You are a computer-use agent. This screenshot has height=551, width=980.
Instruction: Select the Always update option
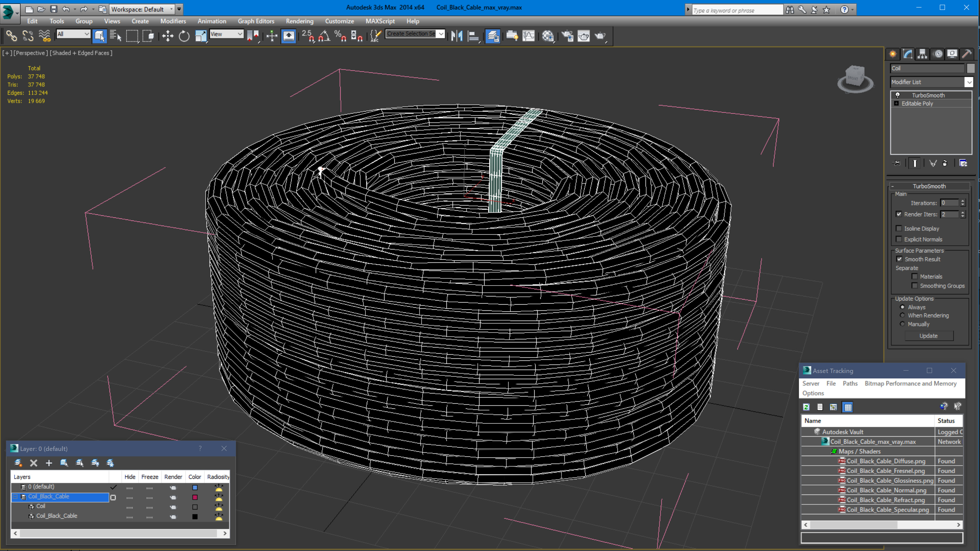click(x=902, y=307)
